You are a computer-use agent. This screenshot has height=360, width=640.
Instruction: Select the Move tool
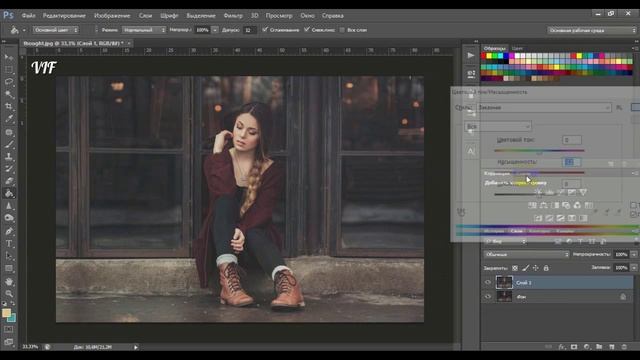(9, 57)
